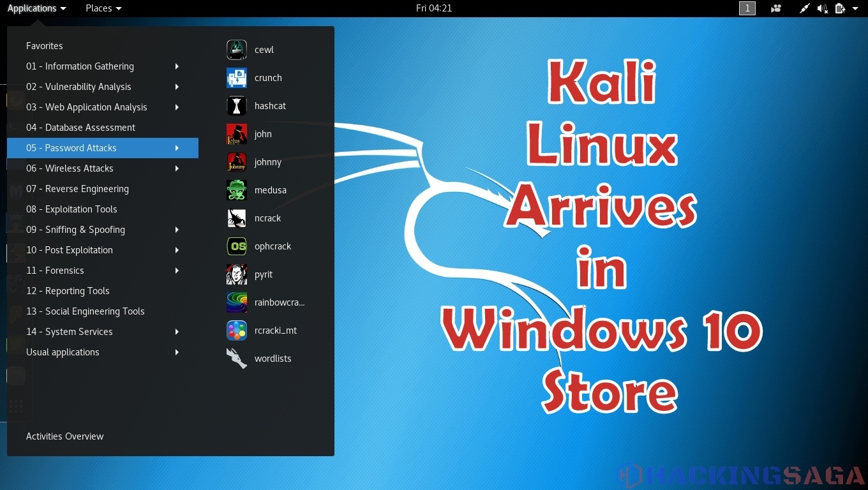Select the ncrack icon
The width and height of the screenshot is (868, 490).
point(237,218)
